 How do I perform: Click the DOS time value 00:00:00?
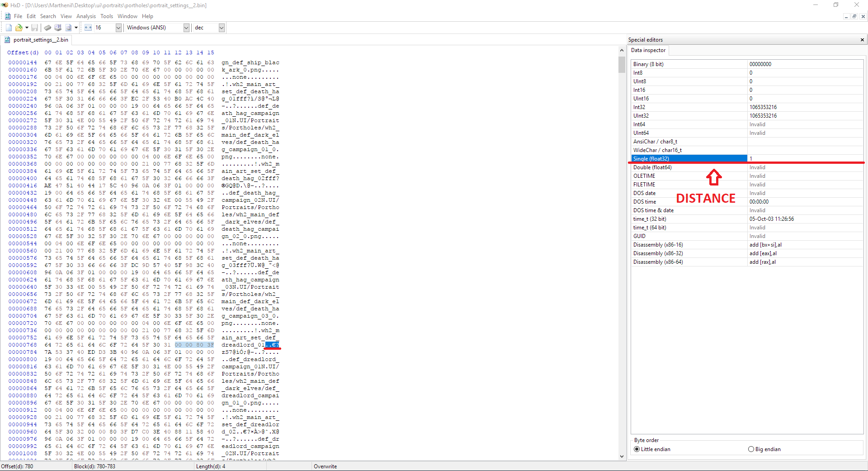tap(759, 202)
